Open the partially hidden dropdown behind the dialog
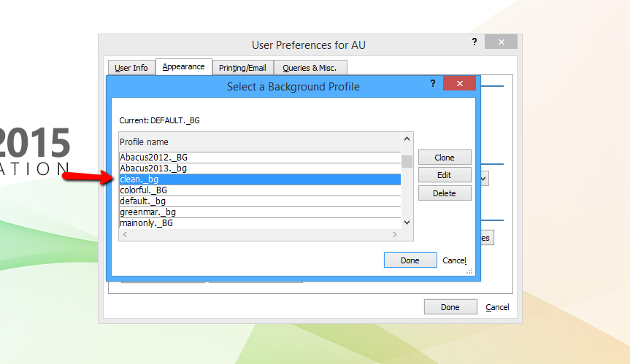The width and height of the screenshot is (630, 364). point(485,178)
